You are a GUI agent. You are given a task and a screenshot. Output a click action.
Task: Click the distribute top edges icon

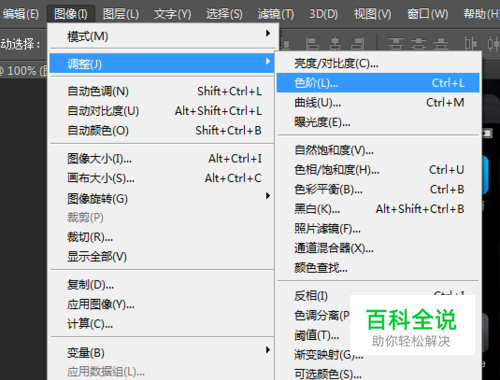coord(396,44)
